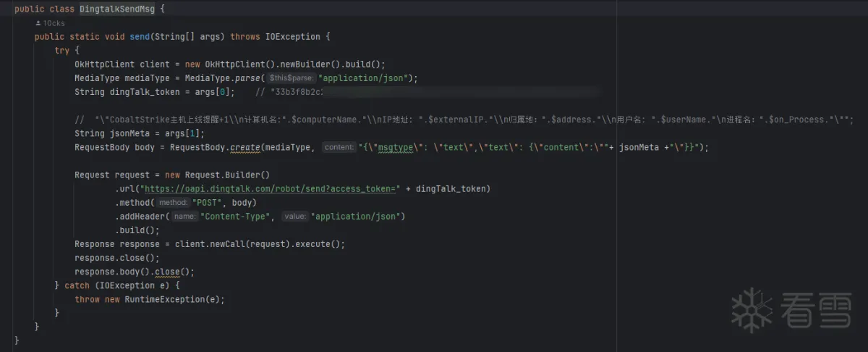Click the name: inlay hint
Image resolution: width=868 pixels, height=352 pixels.
click(x=185, y=216)
